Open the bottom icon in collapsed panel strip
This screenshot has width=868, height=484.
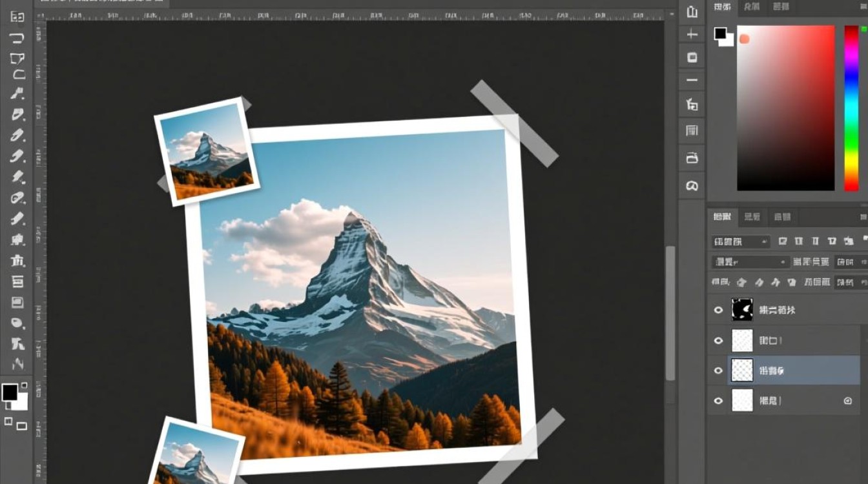point(692,186)
